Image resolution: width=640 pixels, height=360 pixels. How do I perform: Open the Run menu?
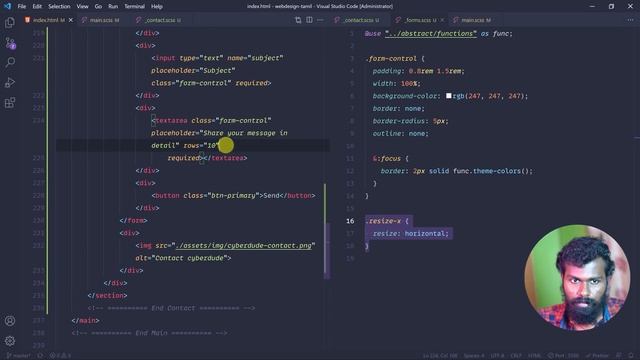[113, 7]
